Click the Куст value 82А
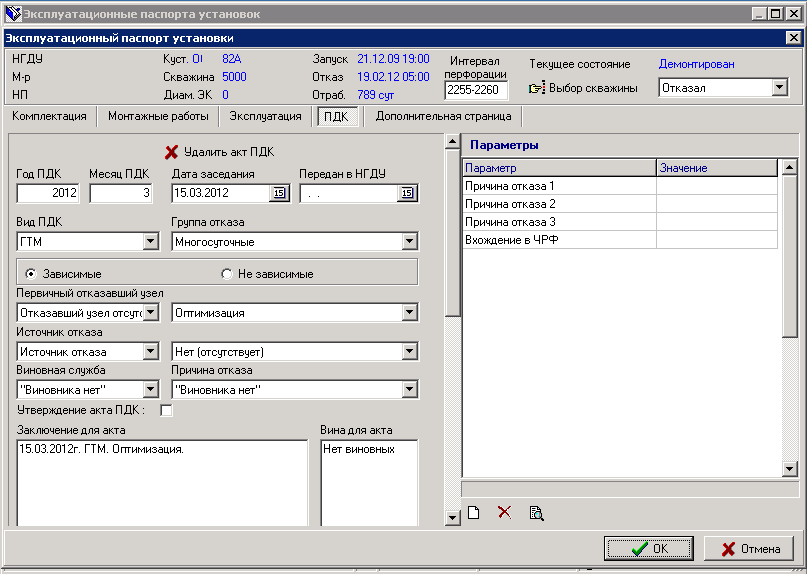Image resolution: width=807 pixels, height=574 pixels. [232, 59]
